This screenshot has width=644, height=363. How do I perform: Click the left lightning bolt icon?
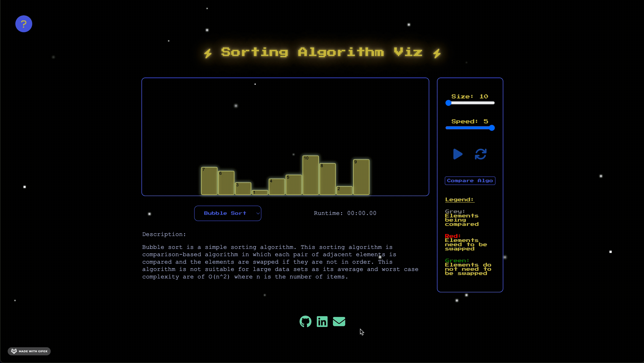pyautogui.click(x=208, y=53)
